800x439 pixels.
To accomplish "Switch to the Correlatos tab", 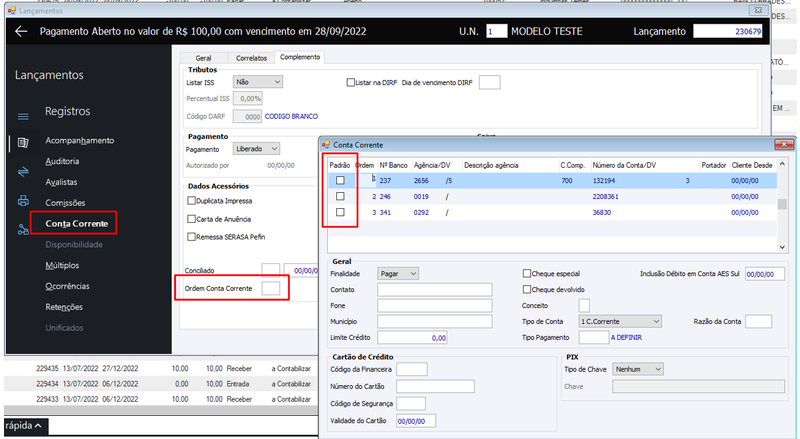I will [251, 58].
